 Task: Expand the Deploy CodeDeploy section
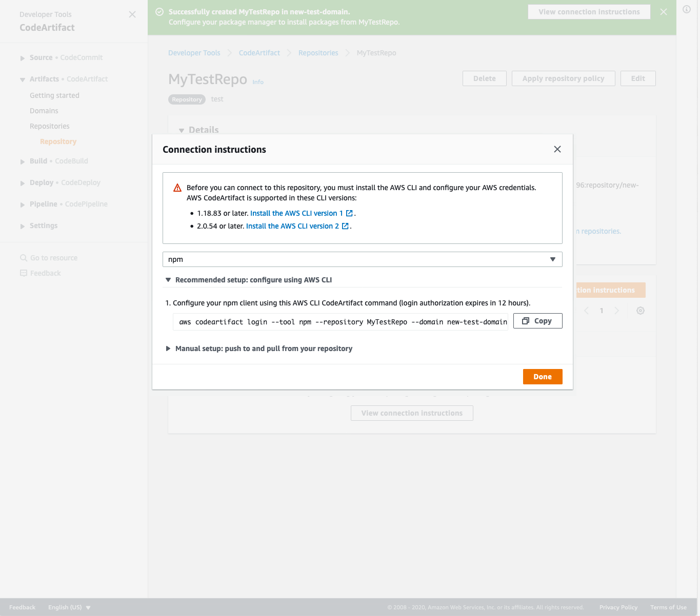(23, 183)
